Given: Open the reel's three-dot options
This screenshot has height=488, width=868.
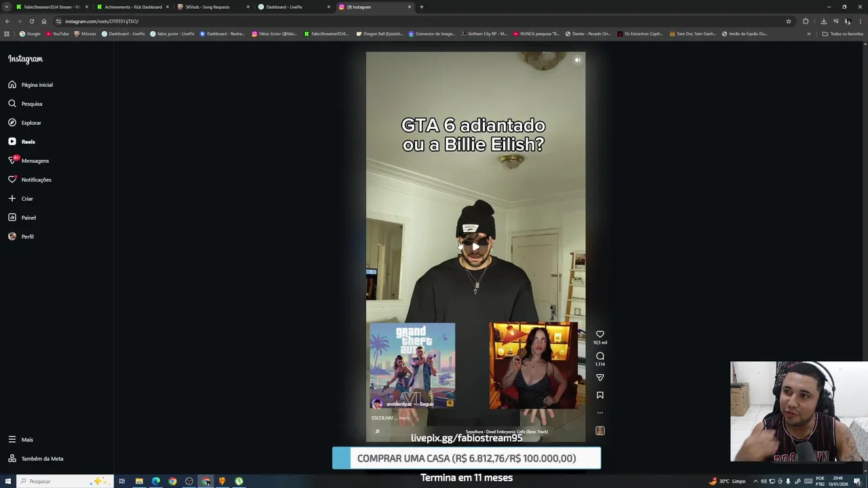Looking at the screenshot, I should coord(600,413).
